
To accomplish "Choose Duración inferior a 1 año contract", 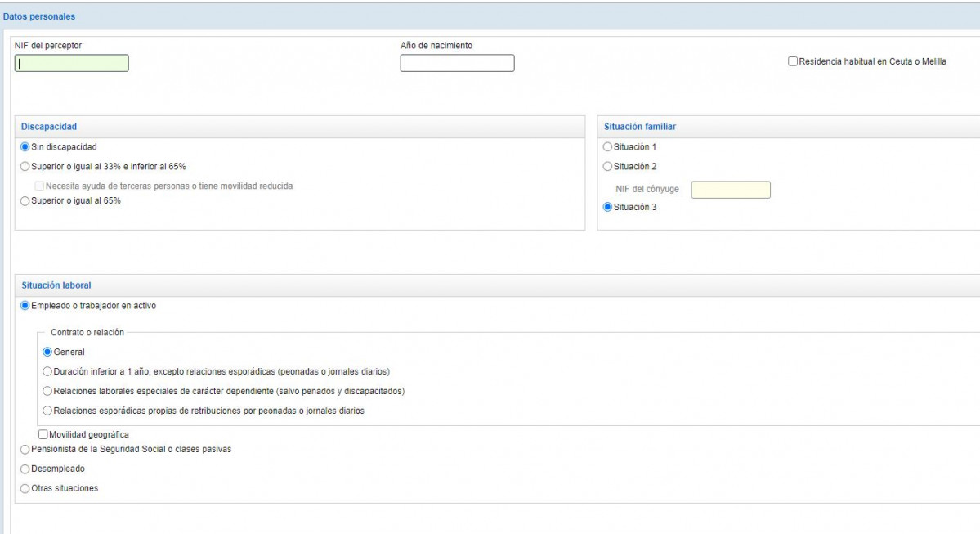I will click(47, 371).
